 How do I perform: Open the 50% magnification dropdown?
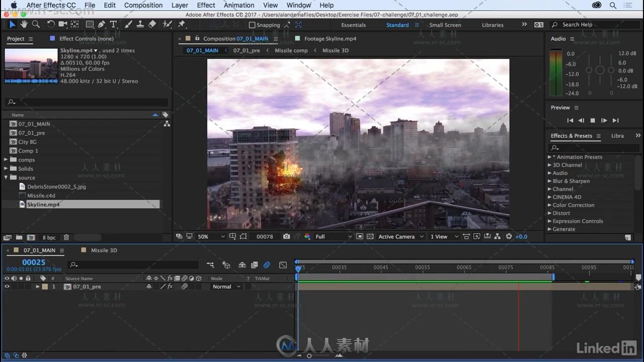pyautogui.click(x=210, y=236)
